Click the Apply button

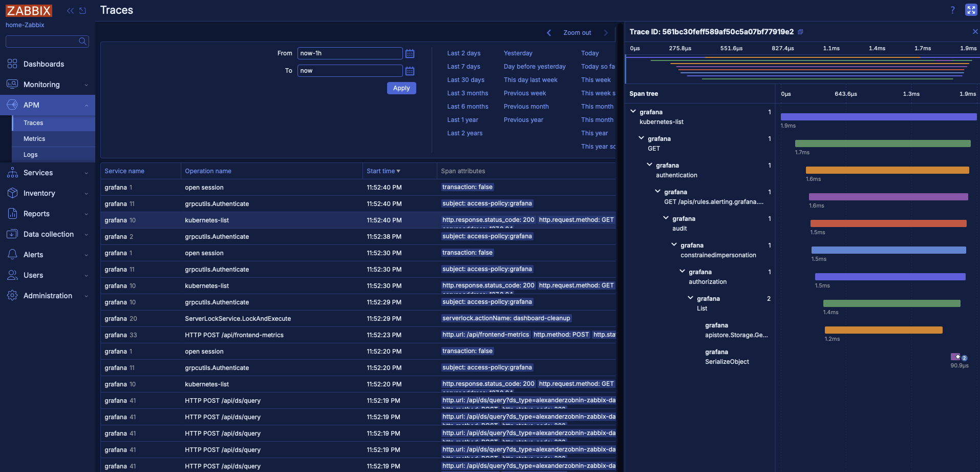(401, 88)
